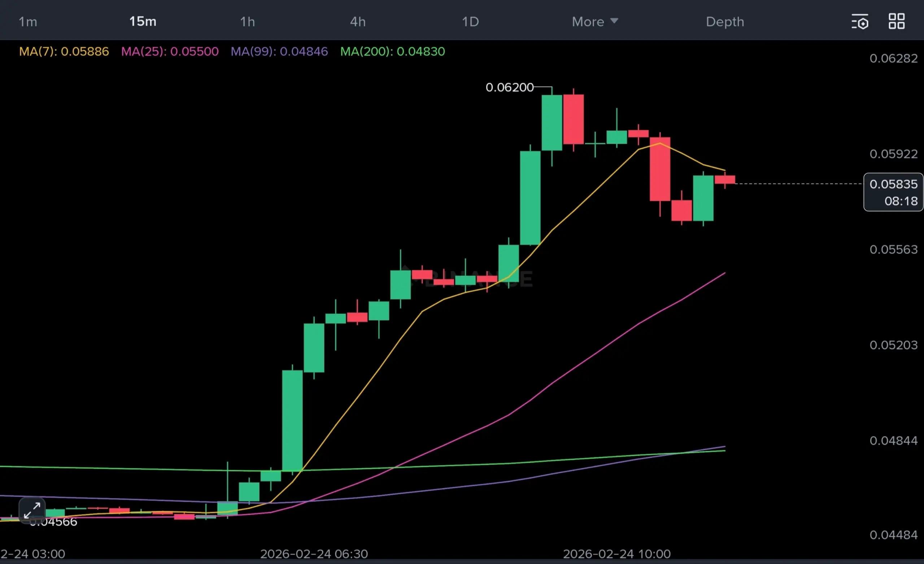Screen dimensions: 924x564
Task: Choose the 4h timeframe
Action: tap(358, 22)
